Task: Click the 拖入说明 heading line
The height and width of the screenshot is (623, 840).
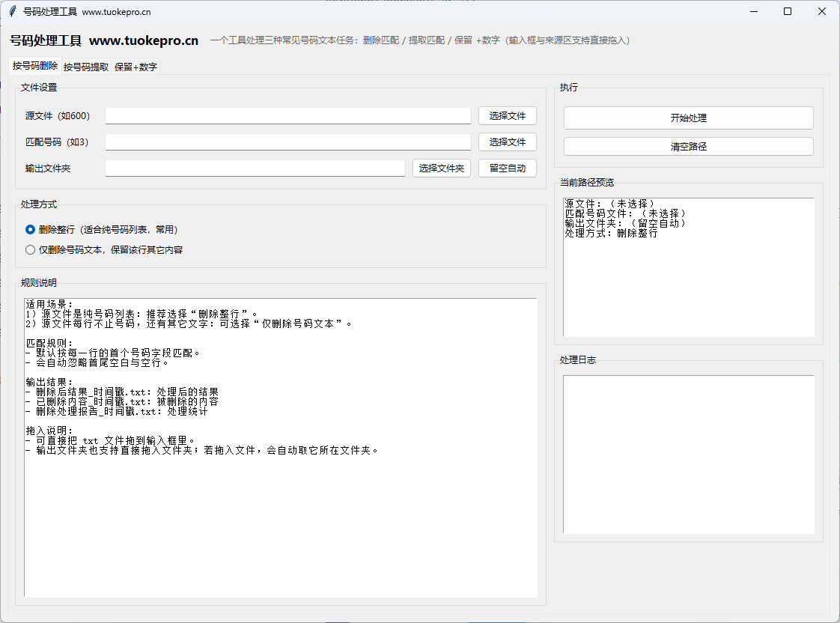Action: pyautogui.click(x=49, y=431)
